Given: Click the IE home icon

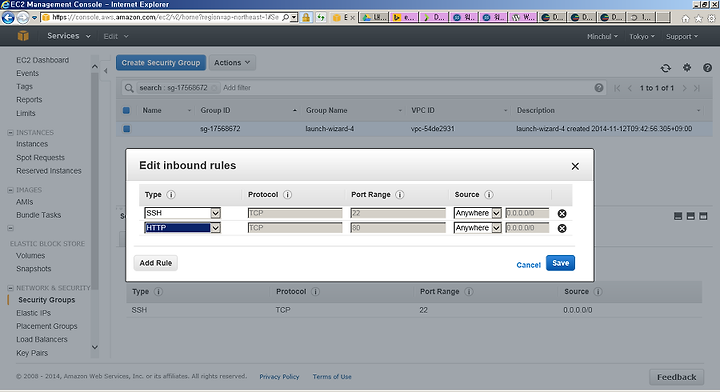Looking at the screenshot, I should tap(685, 18).
